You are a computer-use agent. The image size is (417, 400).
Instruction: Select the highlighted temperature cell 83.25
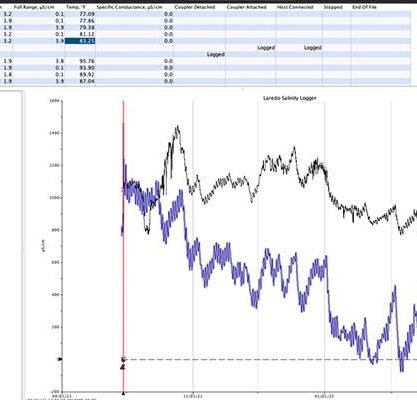[x=80, y=41]
